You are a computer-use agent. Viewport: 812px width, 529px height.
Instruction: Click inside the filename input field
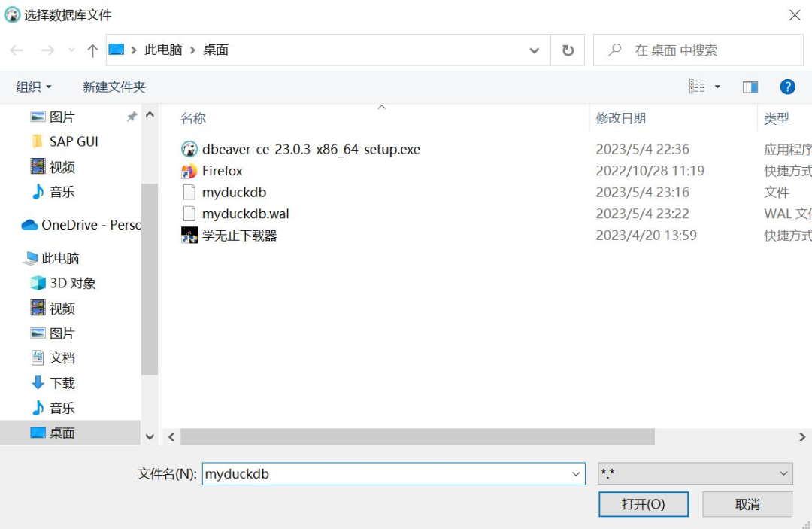point(376,474)
